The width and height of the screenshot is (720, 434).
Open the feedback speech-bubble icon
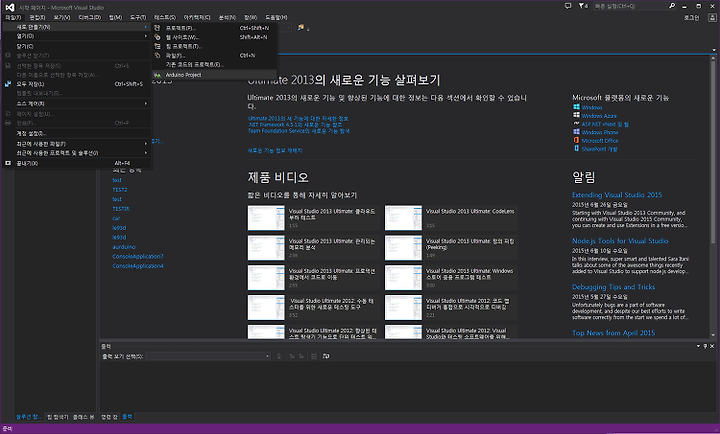pos(568,6)
